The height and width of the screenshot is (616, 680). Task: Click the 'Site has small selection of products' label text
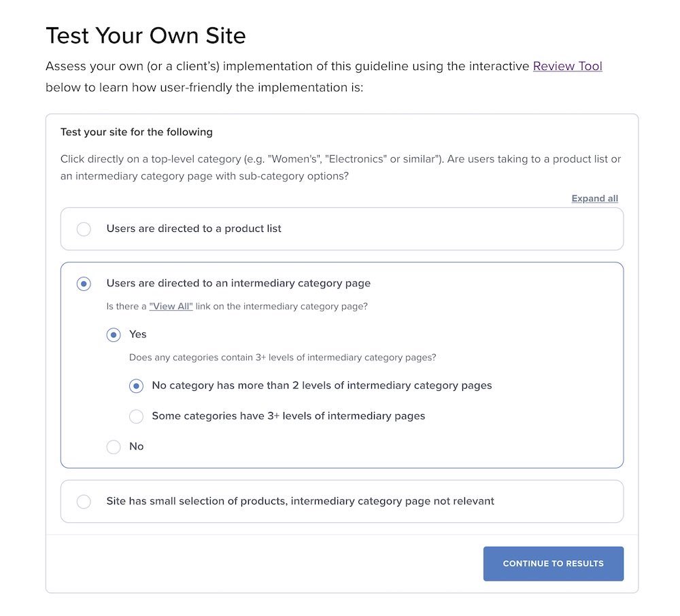pyautogui.click(x=300, y=501)
